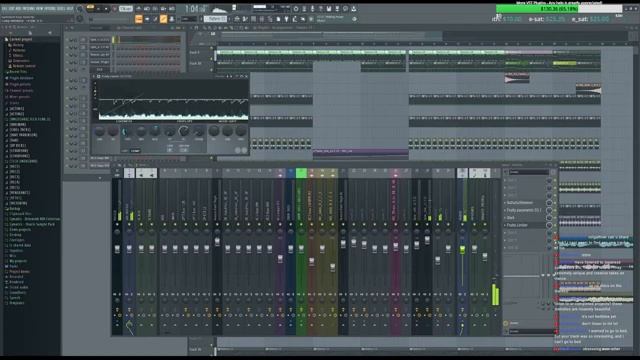The width and height of the screenshot is (640, 360).
Task: Toggle Fruity parametric EQ 2 slot enable knob
Action: coord(549,210)
